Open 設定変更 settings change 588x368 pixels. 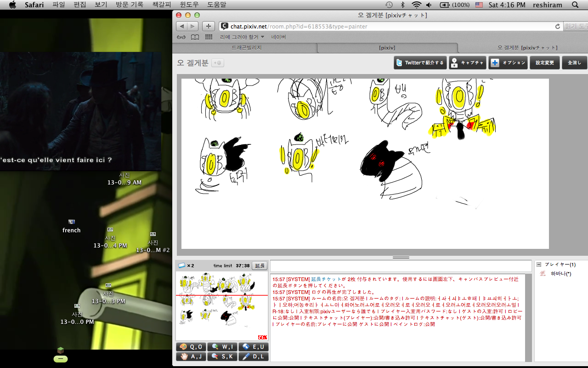tap(544, 63)
